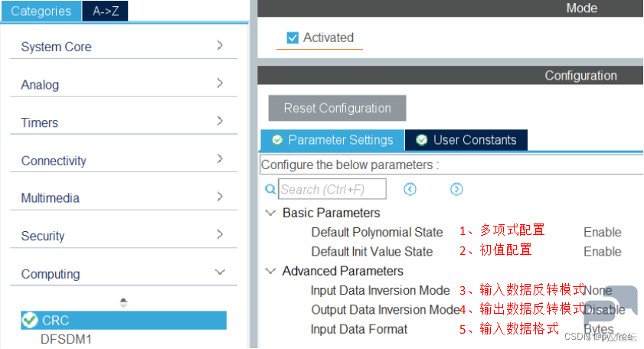Open the Input Data Format Bytes value
The height and width of the screenshot is (349, 644).
[599, 329]
